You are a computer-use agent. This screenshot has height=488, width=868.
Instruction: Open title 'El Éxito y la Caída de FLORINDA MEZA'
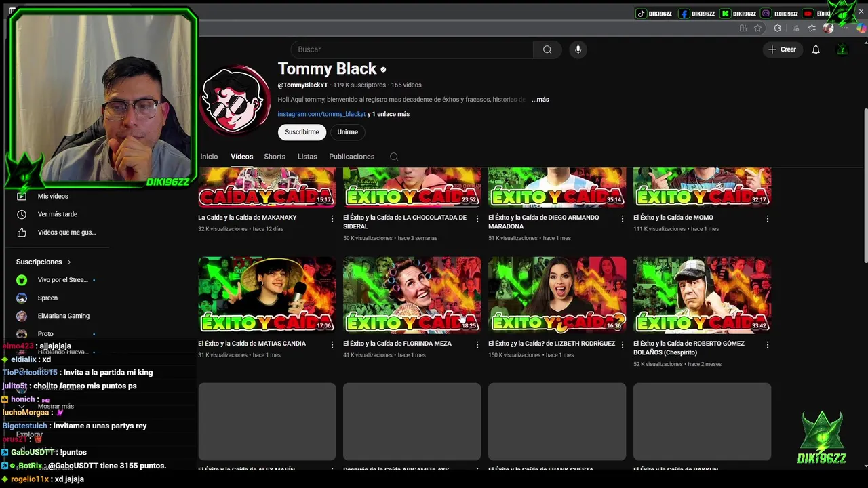click(x=397, y=344)
